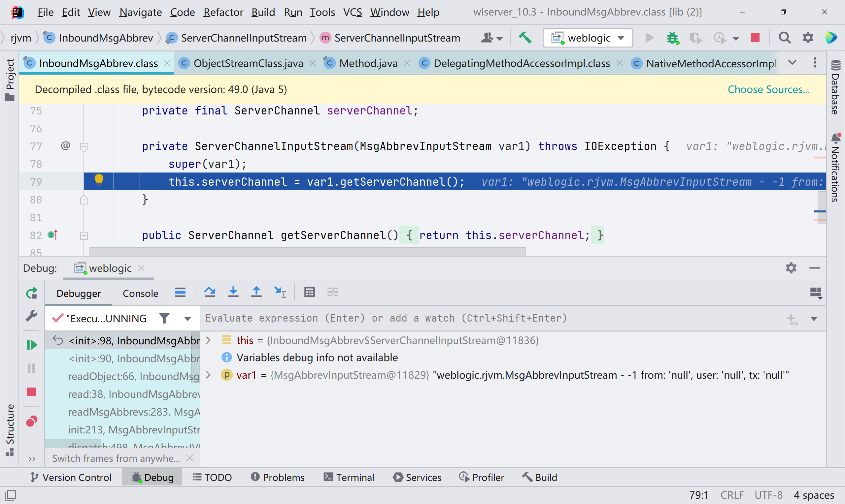Click the Step Over debugger icon
845x504 pixels.
point(210,292)
